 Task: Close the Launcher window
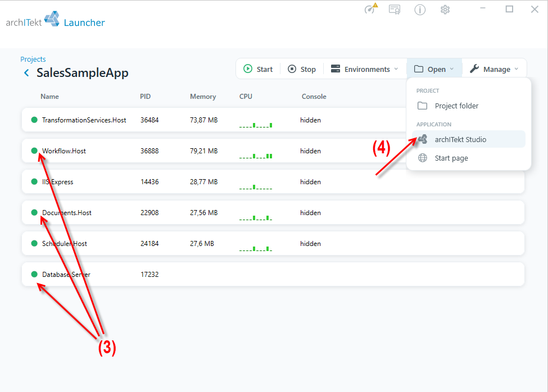click(535, 10)
